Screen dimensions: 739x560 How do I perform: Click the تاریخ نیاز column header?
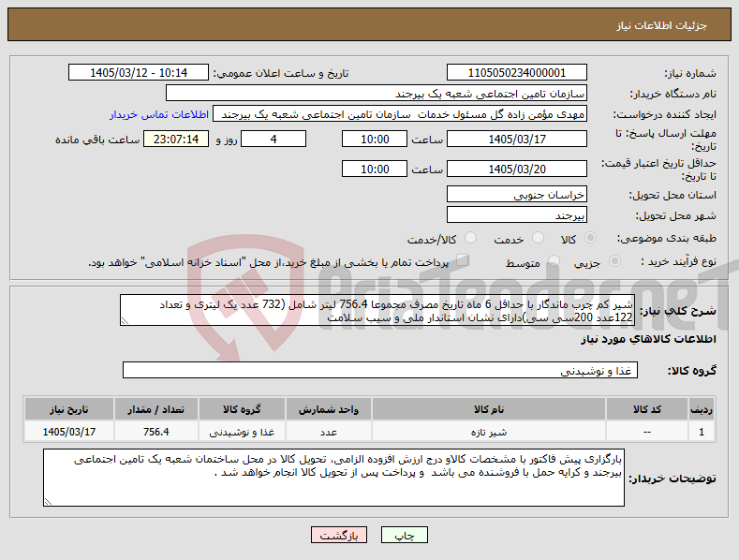[68, 409]
